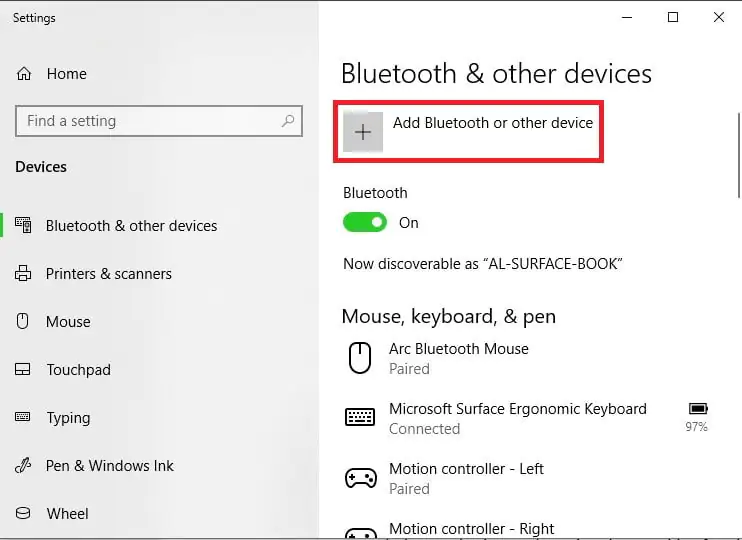Click the Mouse icon in sidebar
742x540 pixels.
click(24, 322)
